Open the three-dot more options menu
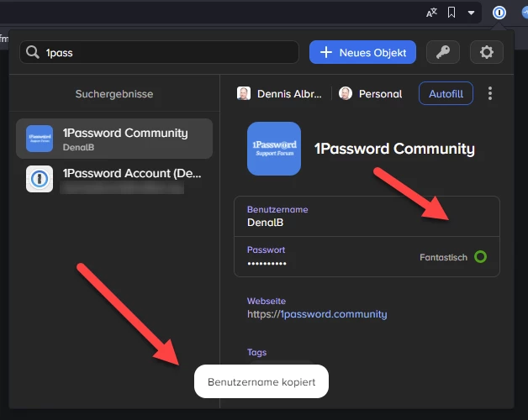528x420 pixels. [490, 93]
